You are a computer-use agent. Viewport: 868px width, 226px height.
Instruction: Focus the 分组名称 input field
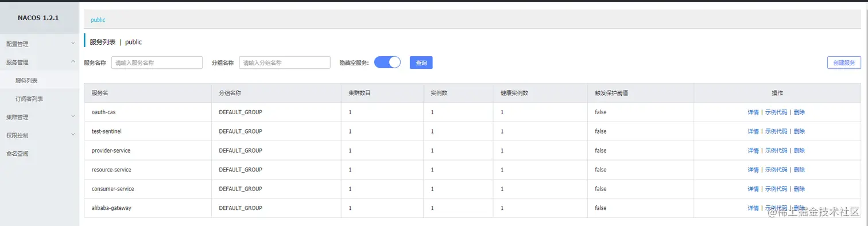285,63
